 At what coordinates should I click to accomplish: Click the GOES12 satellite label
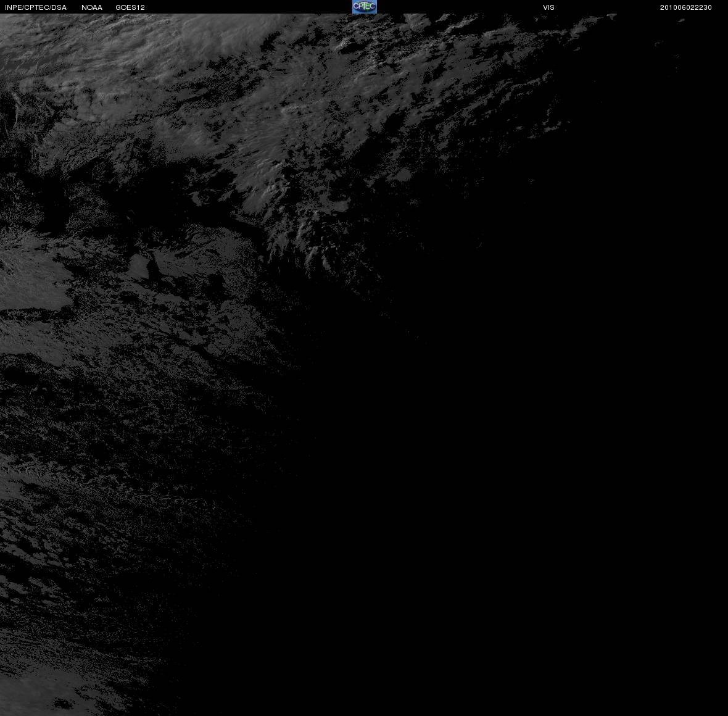tap(130, 7)
